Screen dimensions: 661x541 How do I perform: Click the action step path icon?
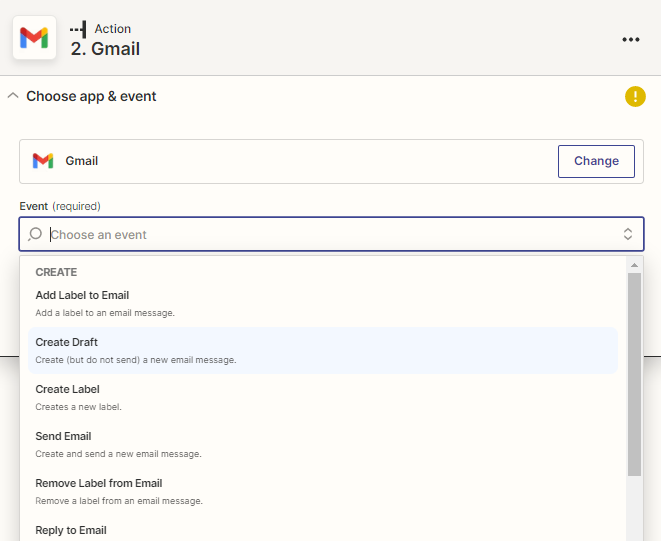[78, 29]
